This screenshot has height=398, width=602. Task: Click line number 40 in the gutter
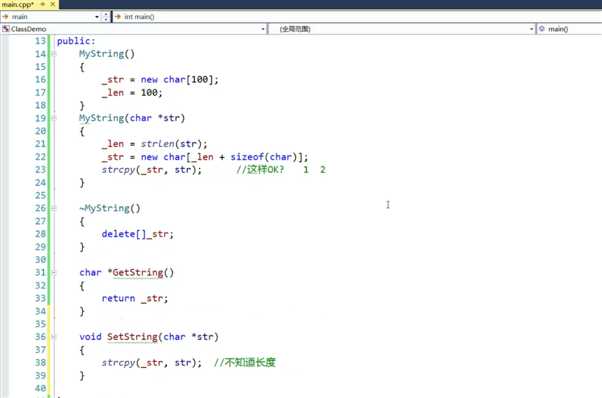point(40,388)
